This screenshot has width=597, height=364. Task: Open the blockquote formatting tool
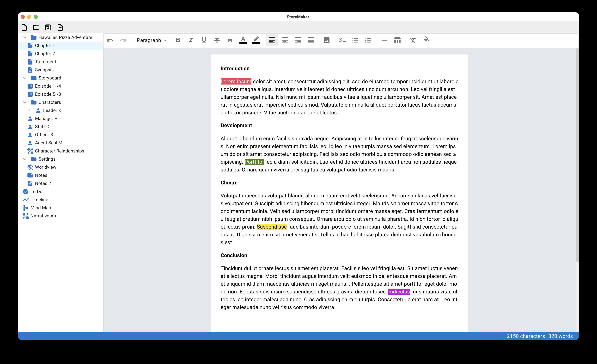click(x=230, y=40)
